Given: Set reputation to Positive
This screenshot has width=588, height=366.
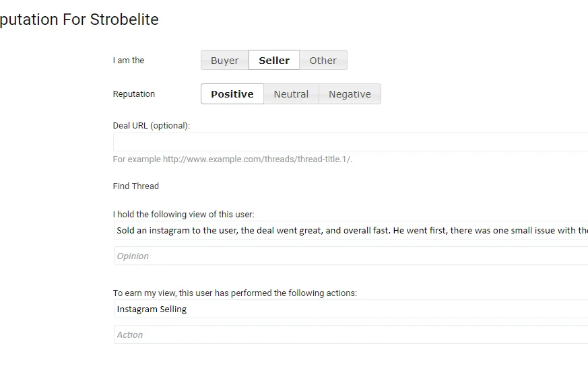Looking at the screenshot, I should [x=232, y=94].
